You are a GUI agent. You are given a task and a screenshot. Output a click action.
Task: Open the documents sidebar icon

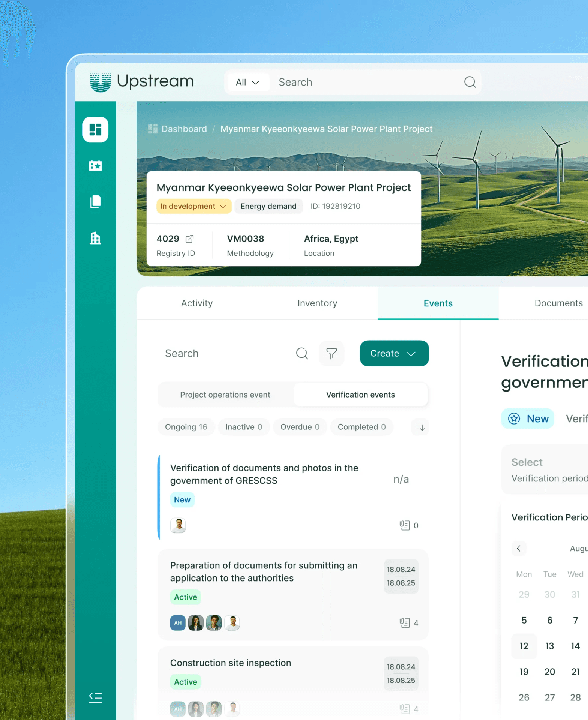[95, 202]
